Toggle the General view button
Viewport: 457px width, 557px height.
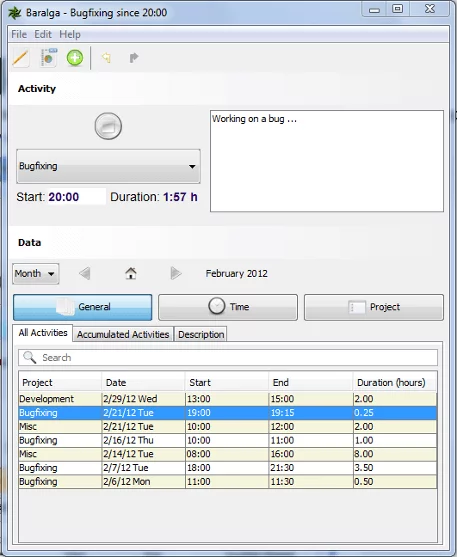(82, 307)
